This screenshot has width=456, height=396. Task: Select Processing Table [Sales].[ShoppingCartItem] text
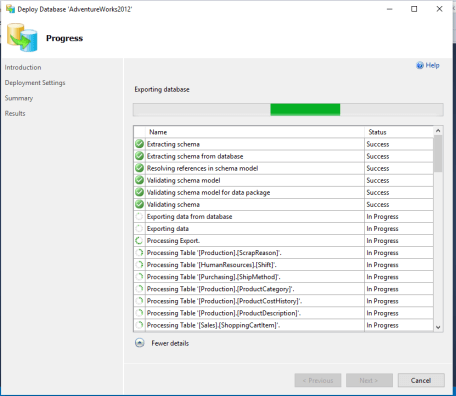click(213, 325)
